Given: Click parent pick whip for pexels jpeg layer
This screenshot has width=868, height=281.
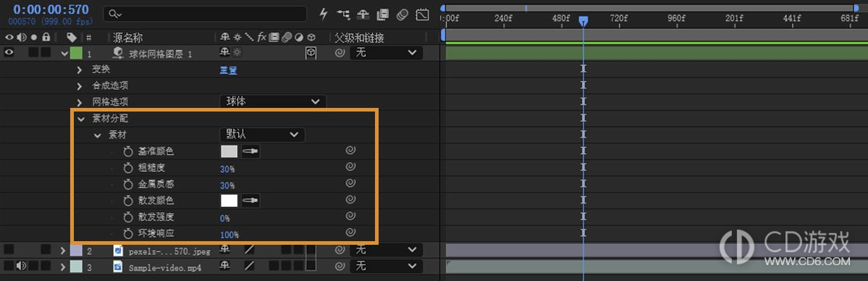Looking at the screenshot, I should [x=340, y=251].
